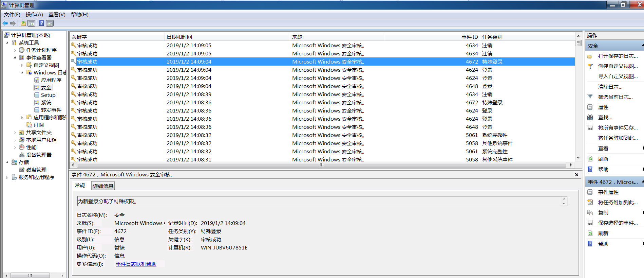This screenshot has width=644, height=278.
Task: Select 共享文件夹 in the tree
Action: (x=39, y=132)
